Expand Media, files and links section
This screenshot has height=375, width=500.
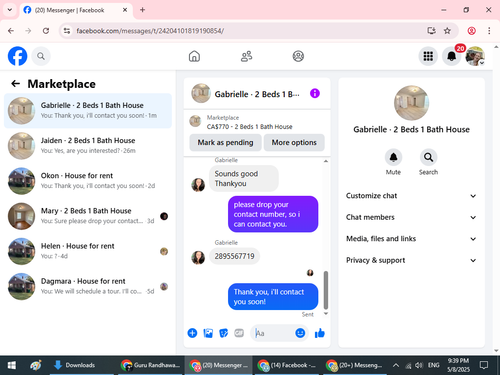tap(411, 239)
